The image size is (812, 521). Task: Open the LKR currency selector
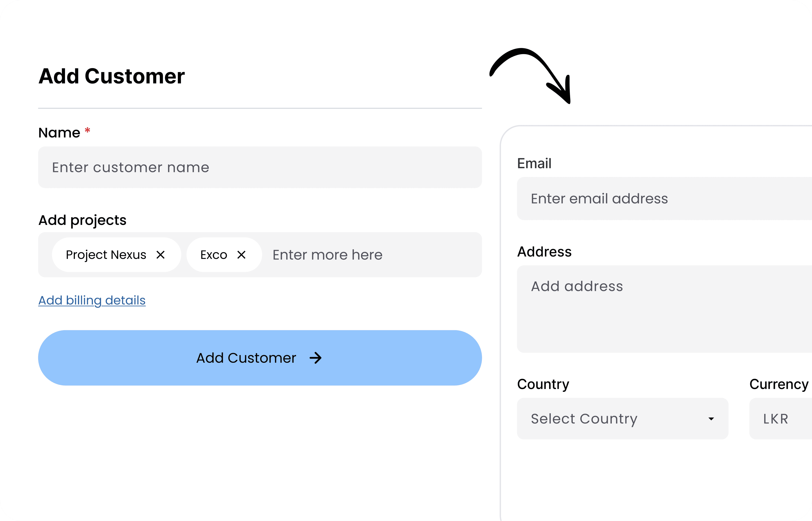tap(780, 419)
